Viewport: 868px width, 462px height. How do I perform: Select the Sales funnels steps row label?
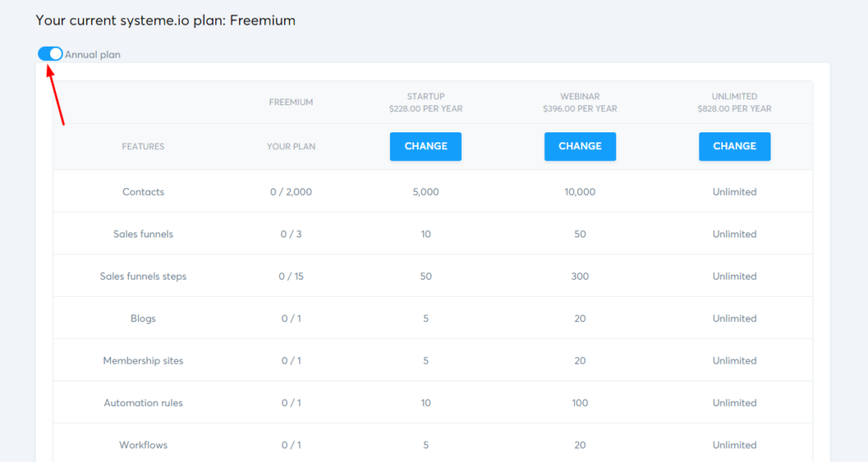(x=143, y=276)
